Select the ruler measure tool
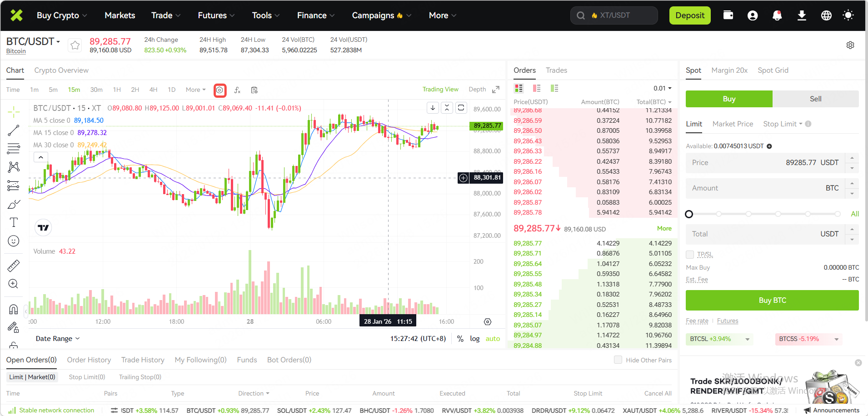 pos(14,266)
